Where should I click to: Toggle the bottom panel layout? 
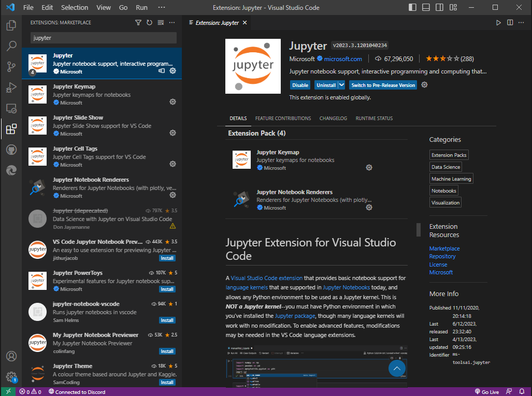pos(426,7)
